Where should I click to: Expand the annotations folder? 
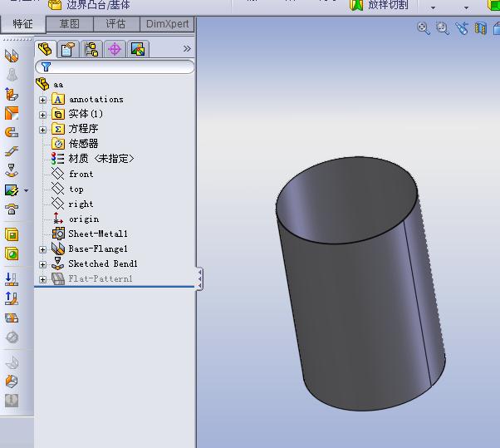coord(42,100)
